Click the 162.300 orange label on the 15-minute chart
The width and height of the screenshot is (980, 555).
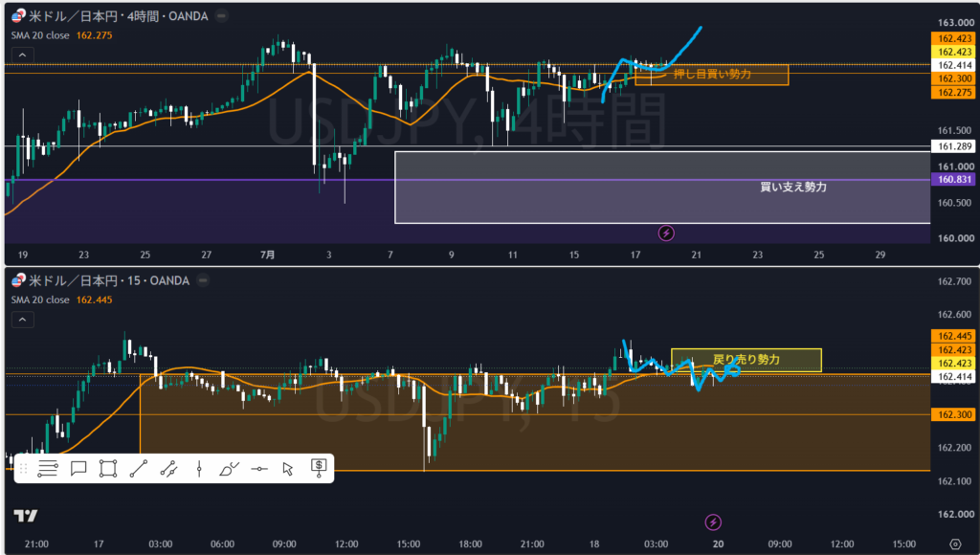click(954, 414)
